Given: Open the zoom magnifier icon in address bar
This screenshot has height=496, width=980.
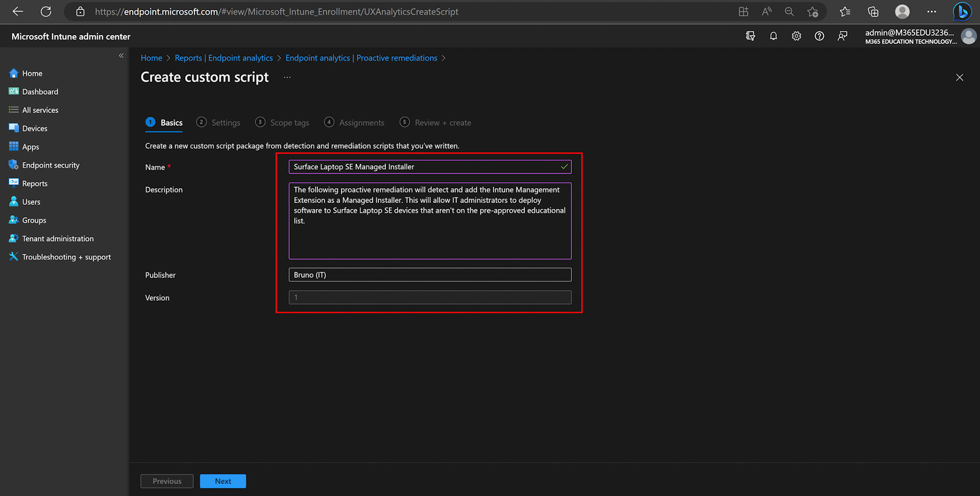Looking at the screenshot, I should (789, 11).
